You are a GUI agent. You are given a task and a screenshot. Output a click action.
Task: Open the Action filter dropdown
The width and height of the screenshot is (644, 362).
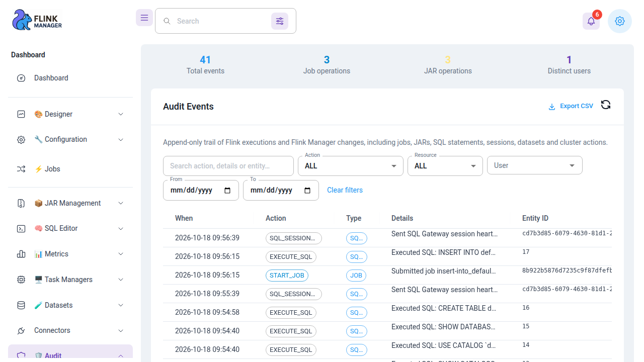[x=351, y=166]
